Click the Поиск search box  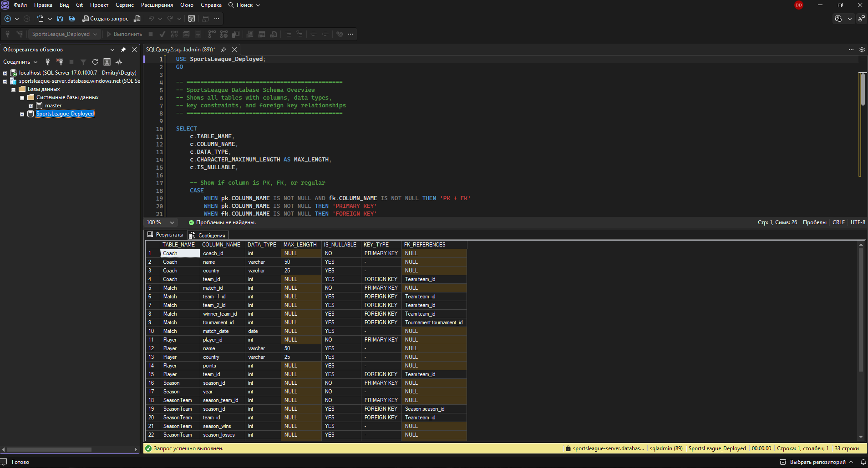[x=244, y=5]
